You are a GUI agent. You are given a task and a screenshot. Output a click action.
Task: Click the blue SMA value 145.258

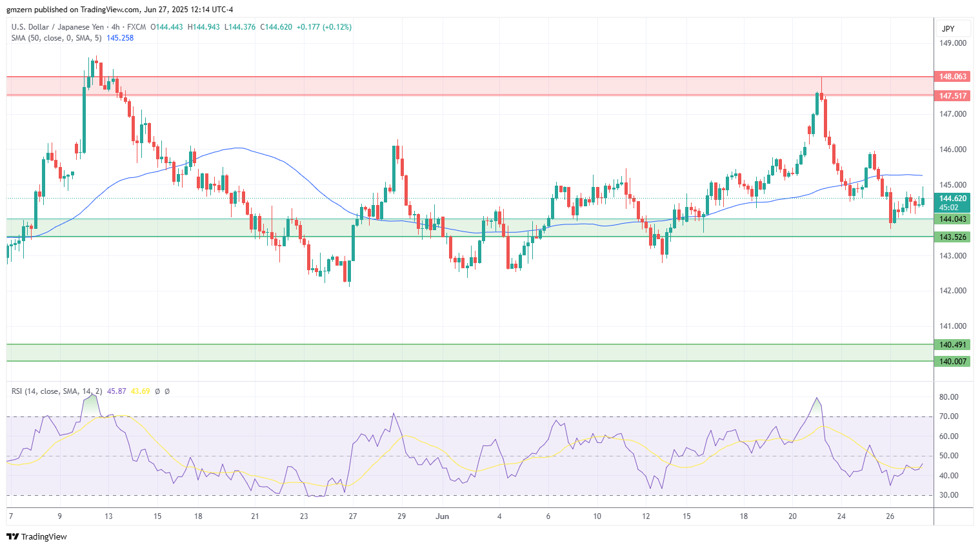click(120, 38)
